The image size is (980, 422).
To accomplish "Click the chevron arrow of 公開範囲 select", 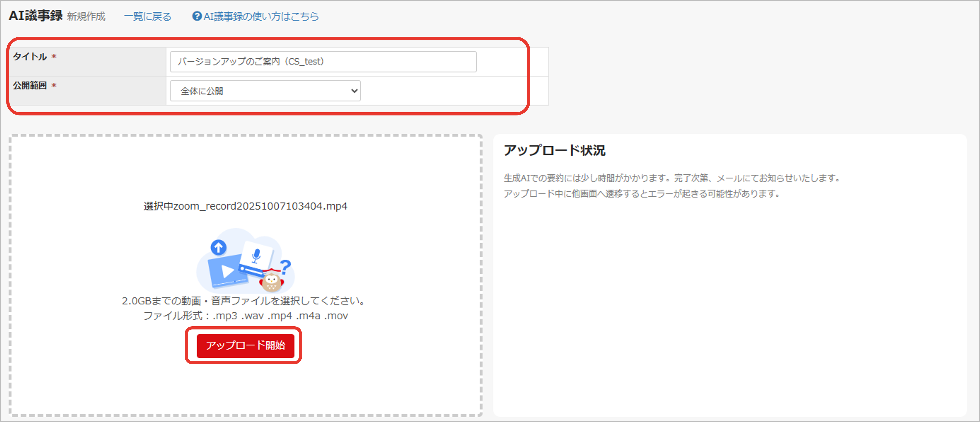I will 354,91.
